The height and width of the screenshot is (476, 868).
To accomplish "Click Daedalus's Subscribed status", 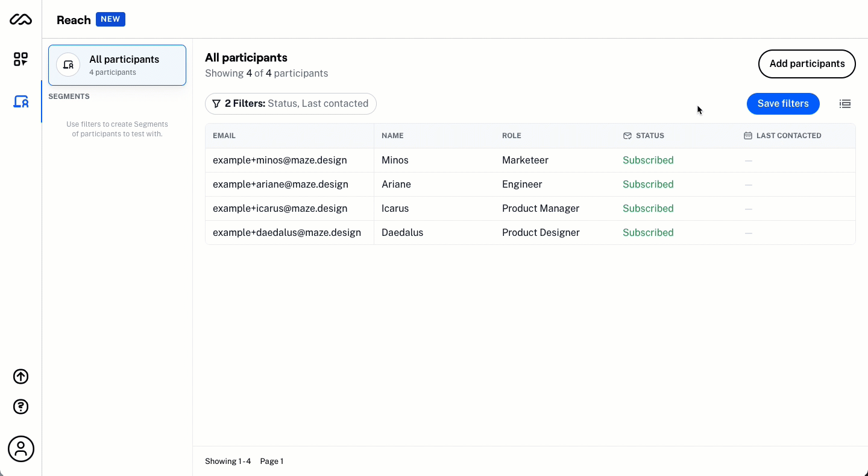I will [x=648, y=233].
